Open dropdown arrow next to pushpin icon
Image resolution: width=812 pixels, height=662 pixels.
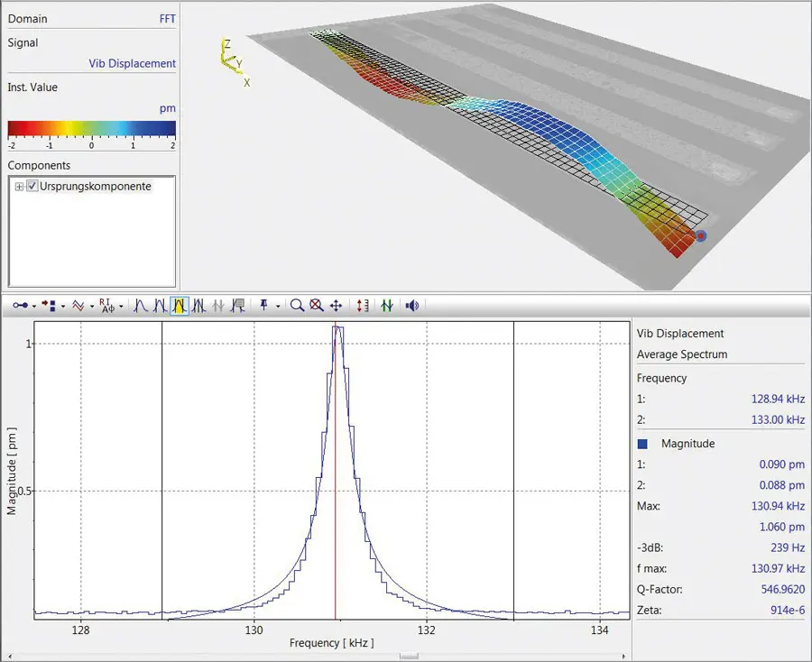(x=278, y=307)
